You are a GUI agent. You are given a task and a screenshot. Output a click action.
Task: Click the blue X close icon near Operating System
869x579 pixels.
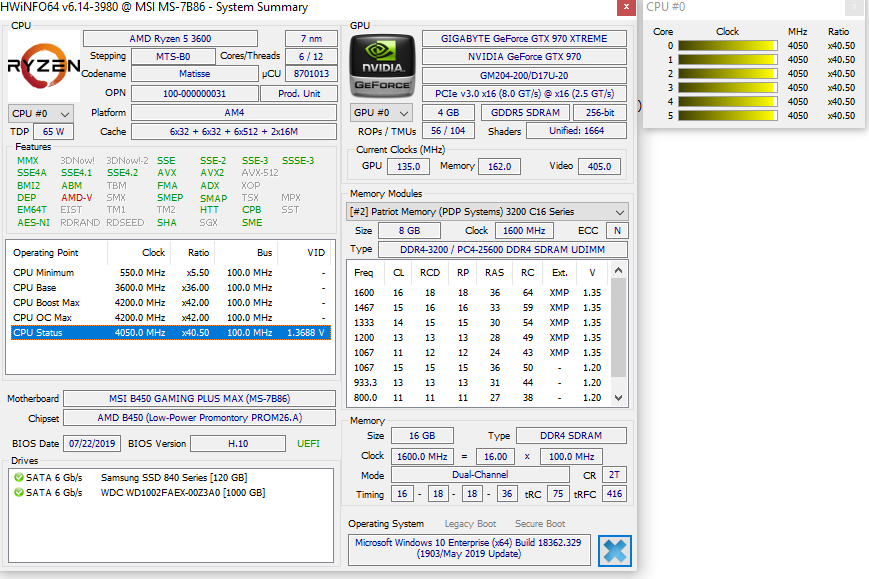click(x=615, y=551)
